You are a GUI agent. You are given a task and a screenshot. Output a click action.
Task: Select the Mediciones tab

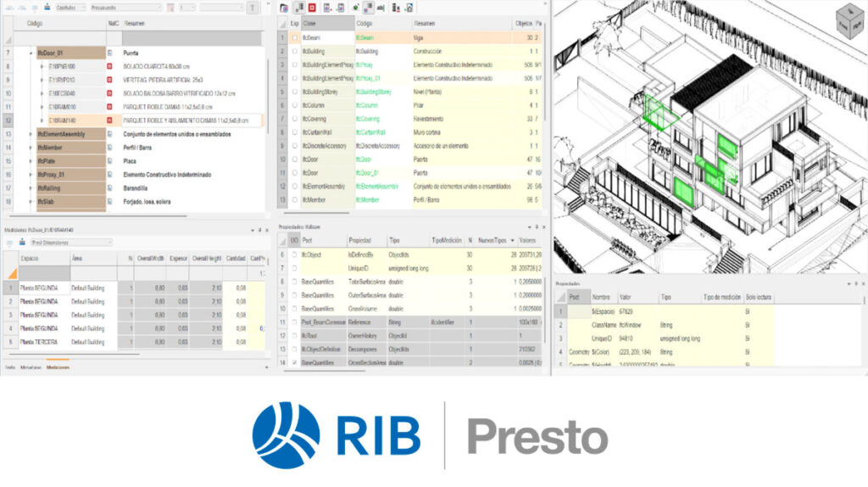coord(58,367)
